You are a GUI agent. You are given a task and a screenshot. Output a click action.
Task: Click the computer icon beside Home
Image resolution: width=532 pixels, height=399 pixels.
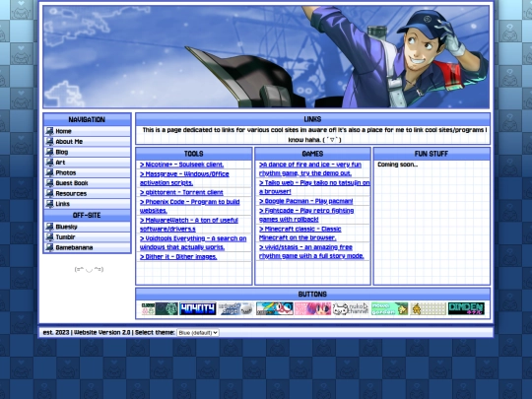[49, 131]
